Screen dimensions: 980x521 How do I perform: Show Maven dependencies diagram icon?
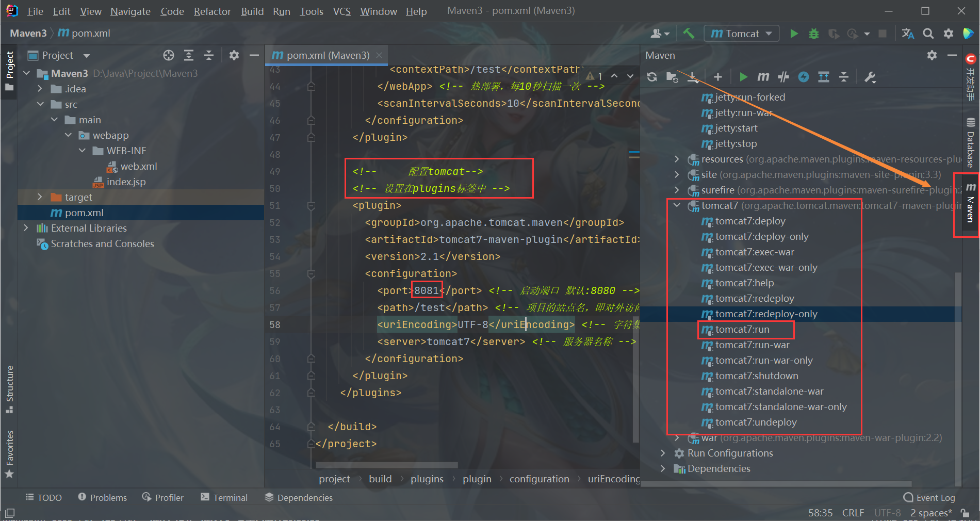[824, 77]
